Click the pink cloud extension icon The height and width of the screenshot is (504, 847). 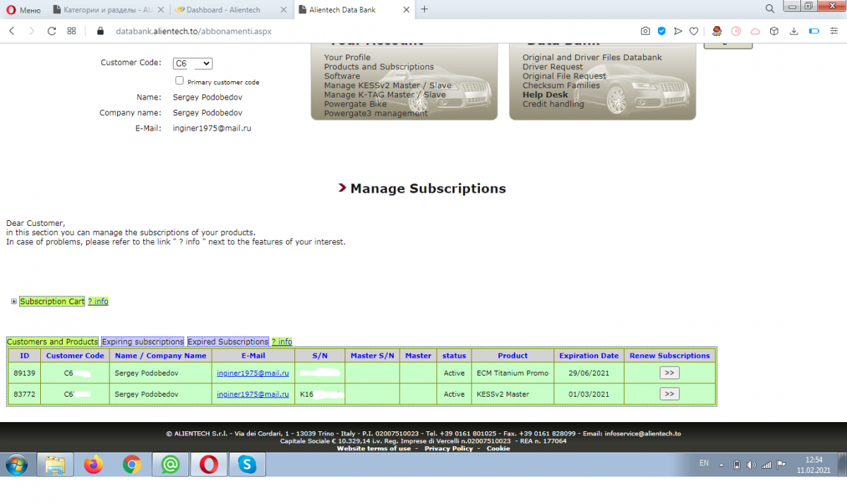click(x=755, y=31)
